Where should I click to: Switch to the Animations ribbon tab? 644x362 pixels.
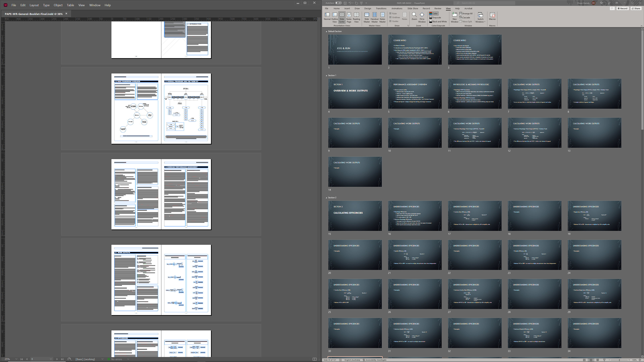(x=397, y=9)
